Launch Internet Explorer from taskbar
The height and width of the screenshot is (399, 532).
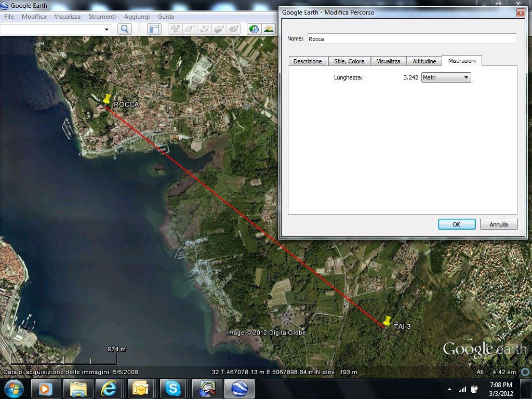(109, 389)
